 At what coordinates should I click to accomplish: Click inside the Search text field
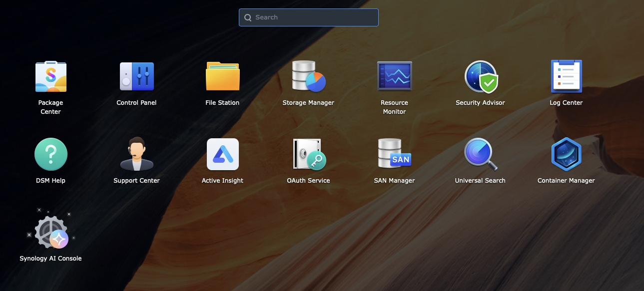(315, 17)
